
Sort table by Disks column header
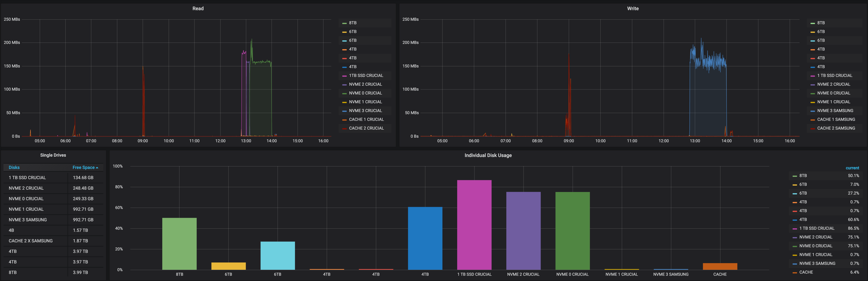click(x=14, y=167)
